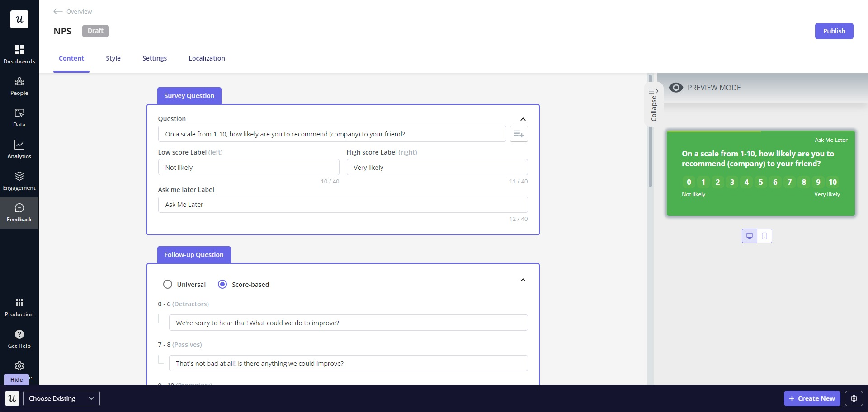This screenshot has width=868, height=412.
Task: Open the Choose Existing dropdown
Action: pos(61,398)
